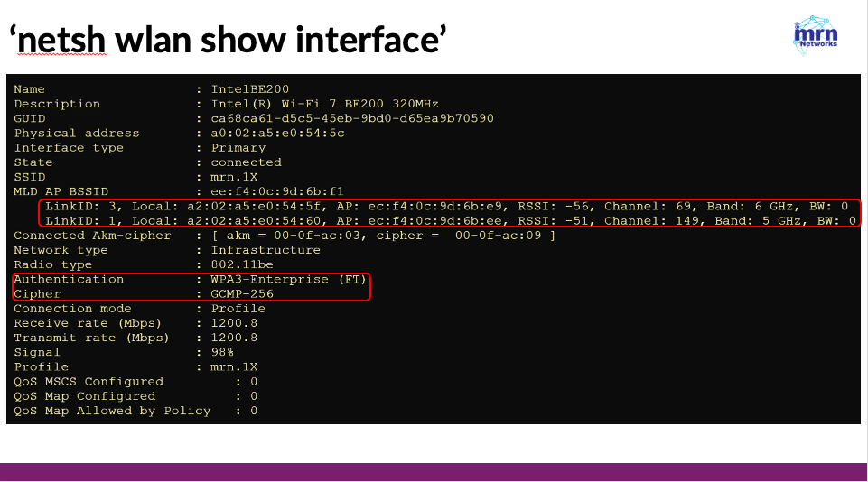
Task: Click the SSID mrn.1X value
Action: [234, 177]
